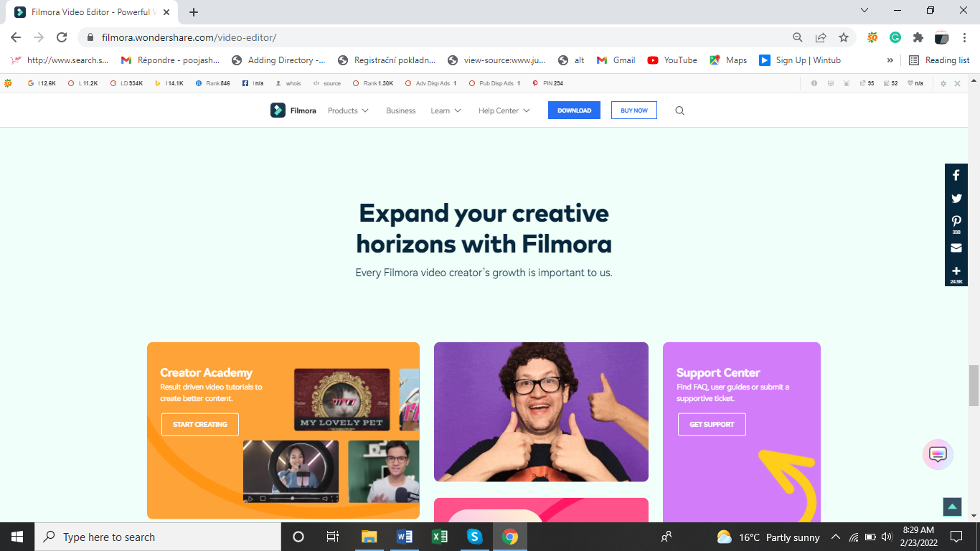Open a new browser tab
The width and height of the screenshot is (980, 551).
[x=194, y=12]
